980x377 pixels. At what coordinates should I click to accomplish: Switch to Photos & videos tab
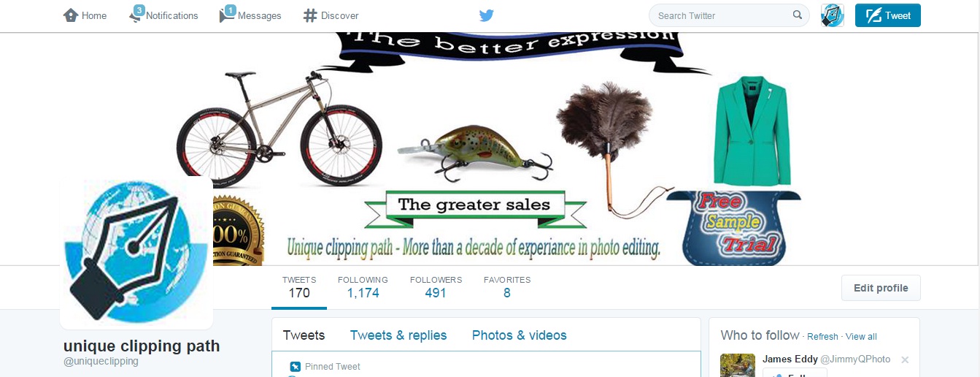click(x=520, y=335)
